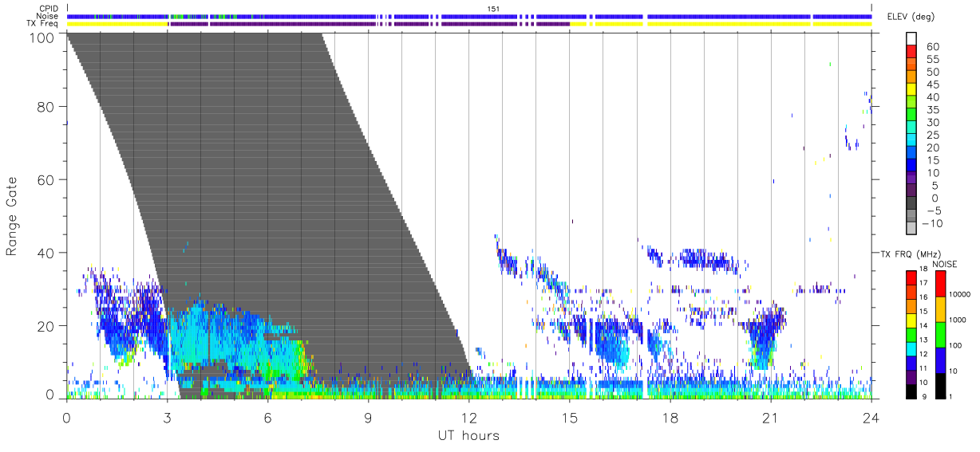Image resolution: width=980 pixels, height=452 pixels.
Task: Click the "20" label on the Range Gate axis
Action: tap(46, 326)
